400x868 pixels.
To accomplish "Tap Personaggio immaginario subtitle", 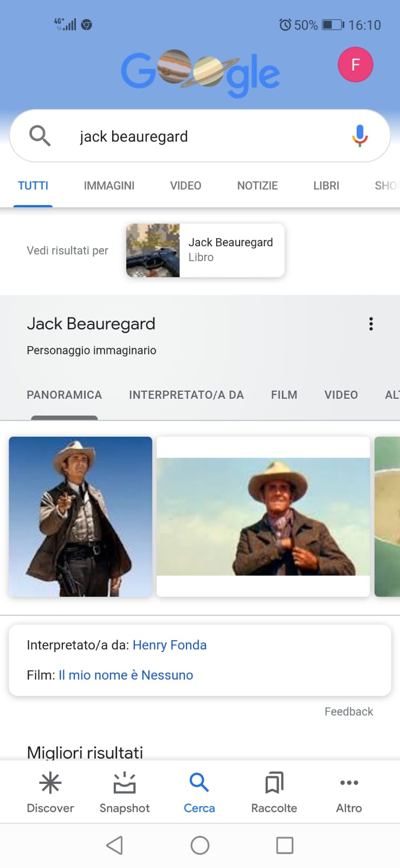I will pos(92,350).
